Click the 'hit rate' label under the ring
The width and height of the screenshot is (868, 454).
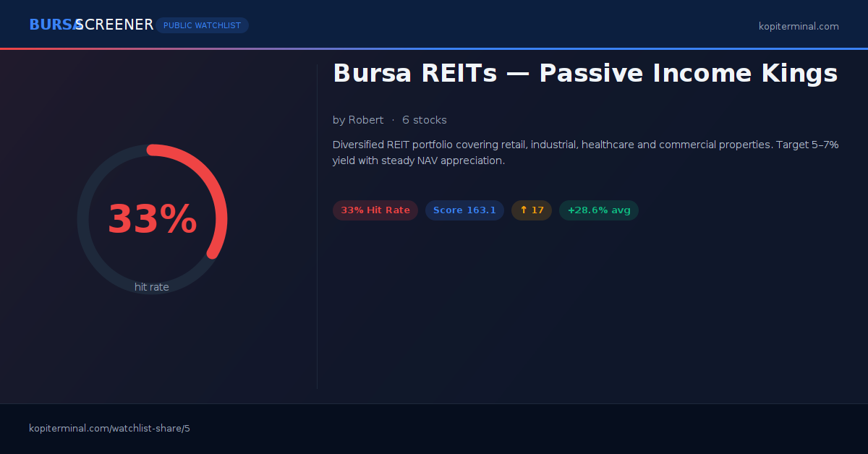pos(152,287)
